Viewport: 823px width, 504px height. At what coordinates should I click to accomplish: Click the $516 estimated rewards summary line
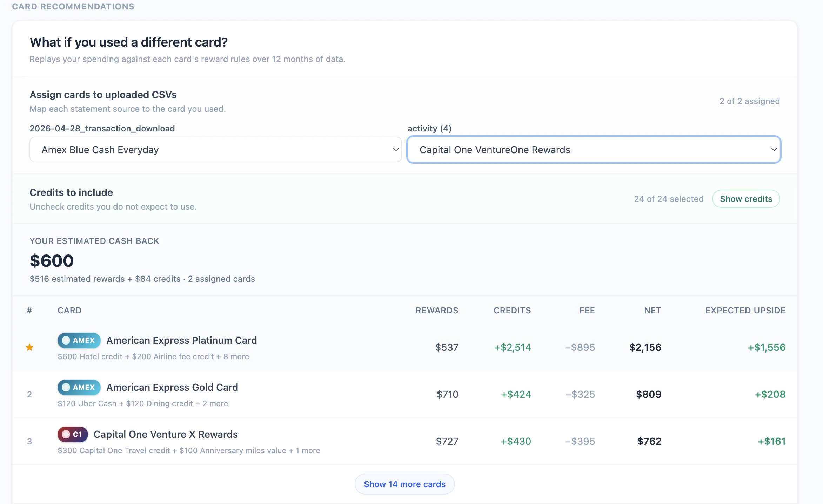142,279
